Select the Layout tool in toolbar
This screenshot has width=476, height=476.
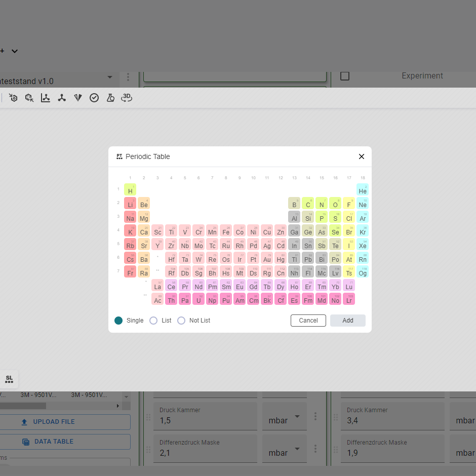46,98
